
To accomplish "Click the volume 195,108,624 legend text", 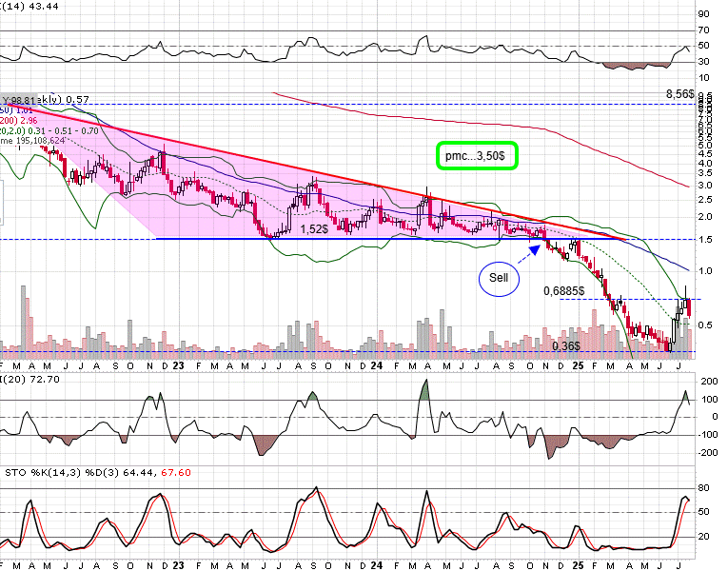I will pos(32,140).
